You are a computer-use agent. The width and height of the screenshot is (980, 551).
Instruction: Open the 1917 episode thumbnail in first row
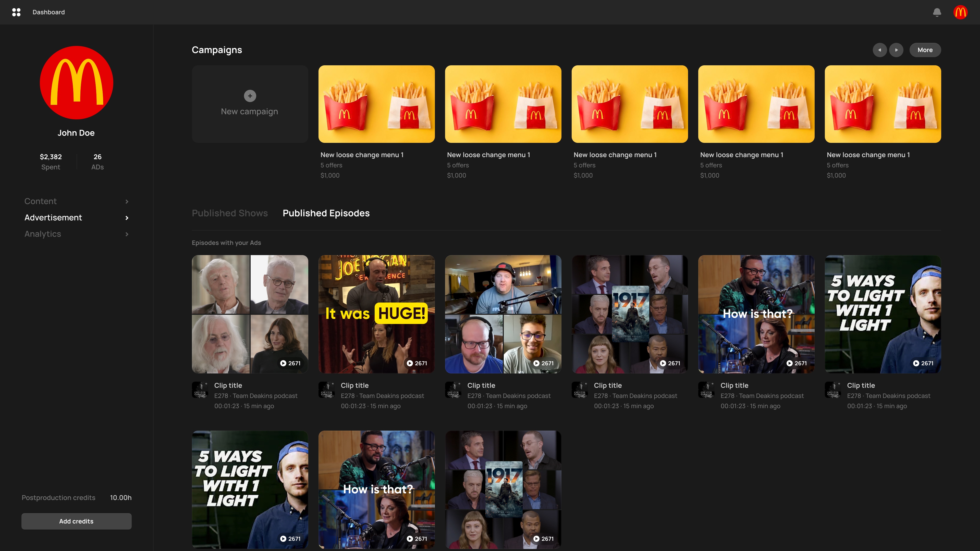pyautogui.click(x=630, y=314)
